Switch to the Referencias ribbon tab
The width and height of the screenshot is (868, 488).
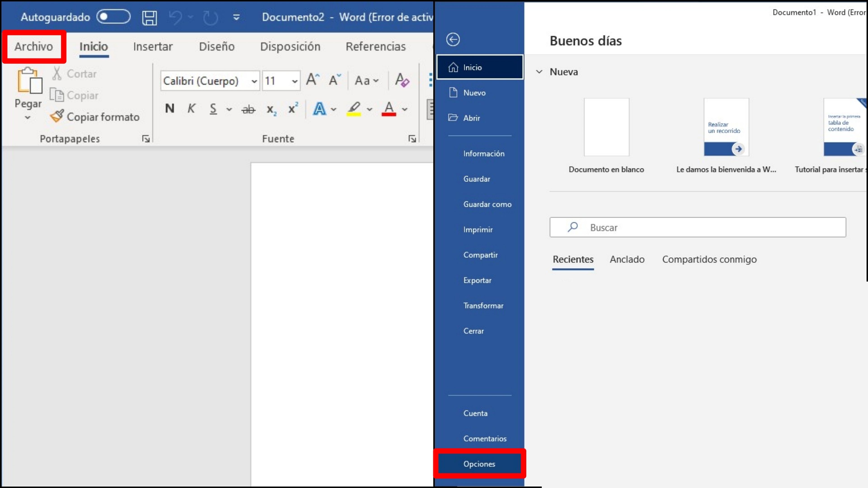coord(376,47)
